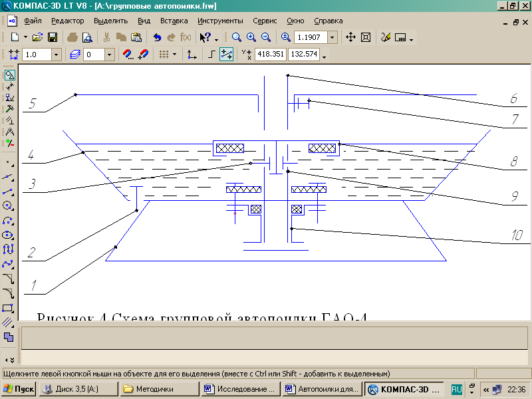Screen dimensions: 532x399
Task: Open the Окно menu
Action: pos(295,21)
